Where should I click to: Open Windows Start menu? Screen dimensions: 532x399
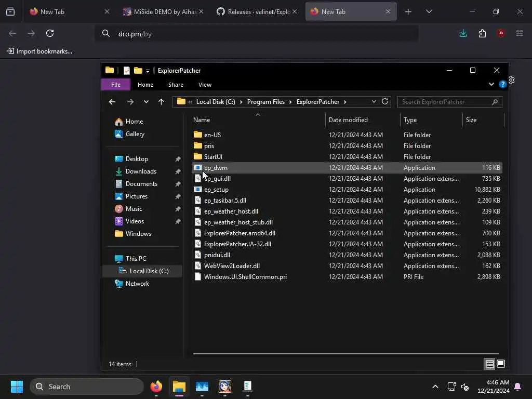pos(17,387)
